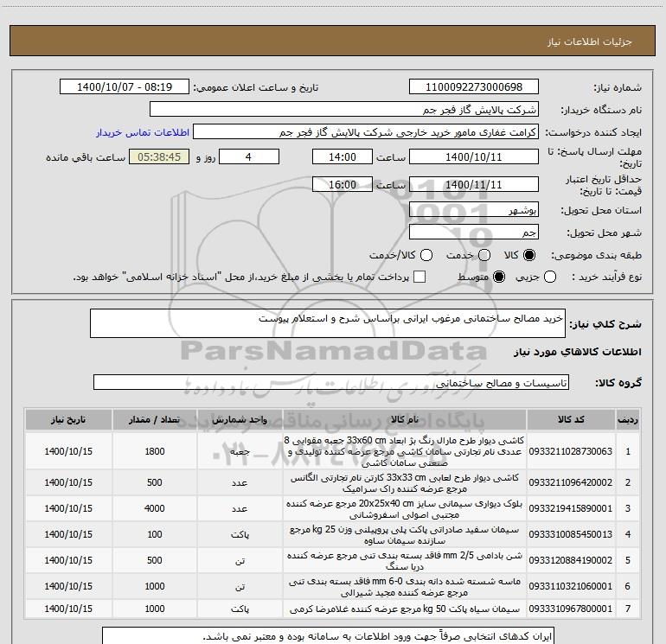Image resolution: width=666 pixels, height=644 pixels.
Task: Open the اطلاعات تماس خریدار link
Action: point(143,132)
